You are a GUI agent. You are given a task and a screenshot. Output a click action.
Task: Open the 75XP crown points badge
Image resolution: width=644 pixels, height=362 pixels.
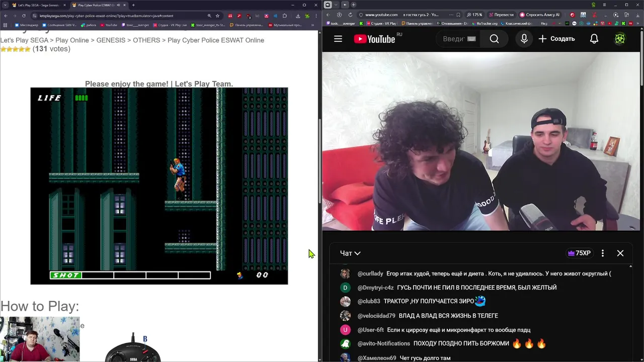(x=579, y=253)
